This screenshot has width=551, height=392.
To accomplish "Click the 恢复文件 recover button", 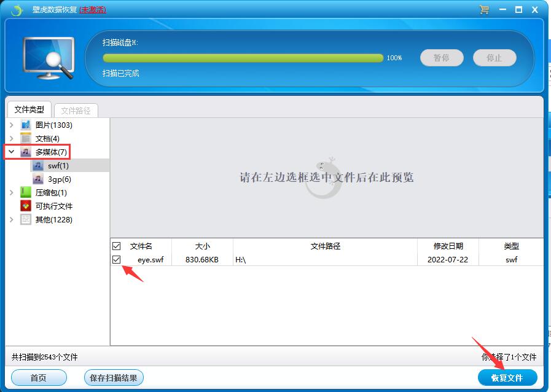I will click(x=507, y=378).
